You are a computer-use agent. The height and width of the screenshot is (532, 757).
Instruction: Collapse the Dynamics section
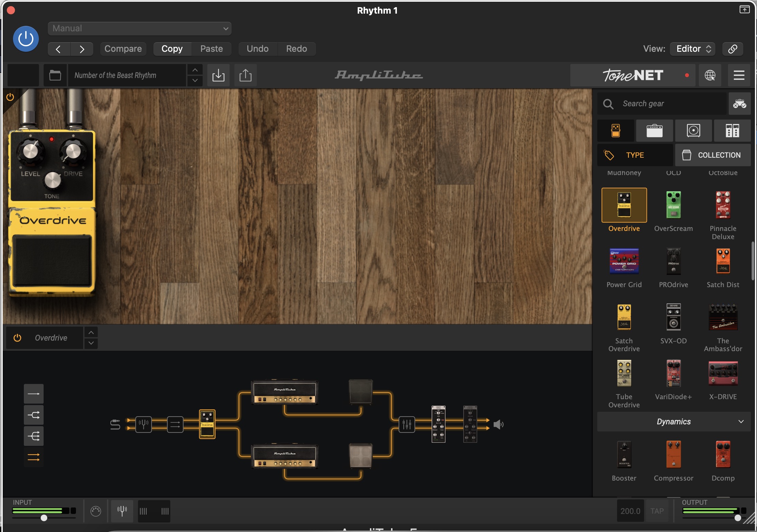tap(674, 422)
